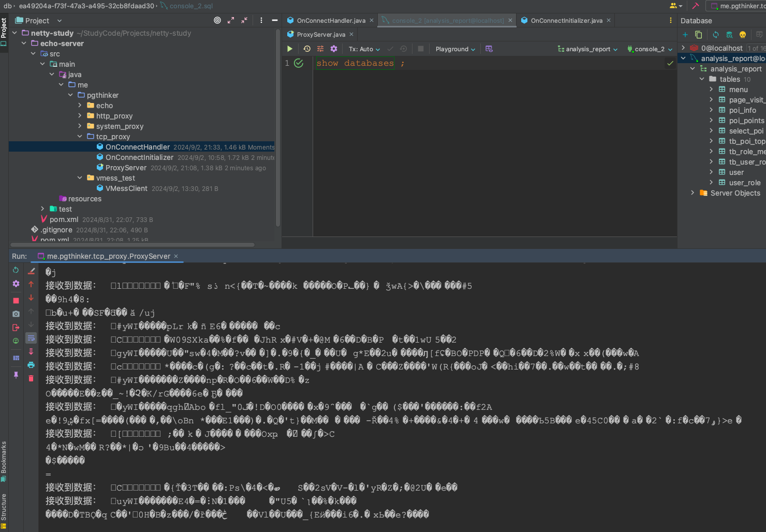Select the me.pgthinker.tcp_proxy.ProxyServer run tab
The image size is (766, 532).
tap(109, 256)
